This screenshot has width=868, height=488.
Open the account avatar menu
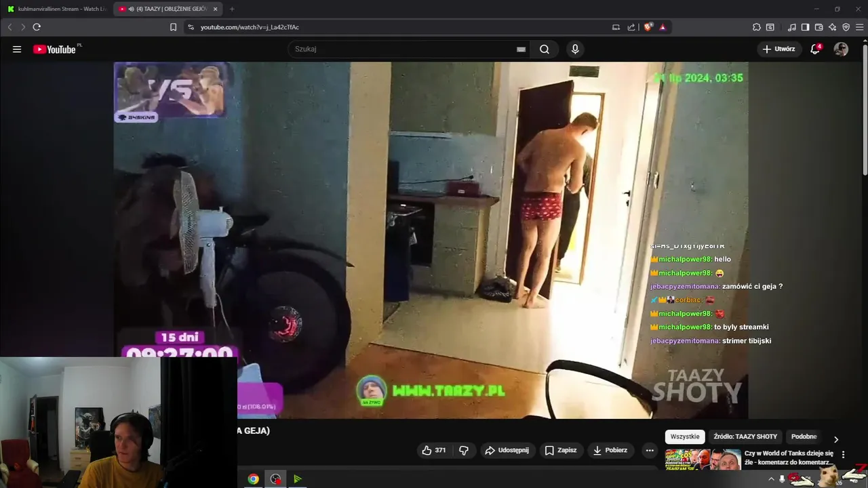841,49
